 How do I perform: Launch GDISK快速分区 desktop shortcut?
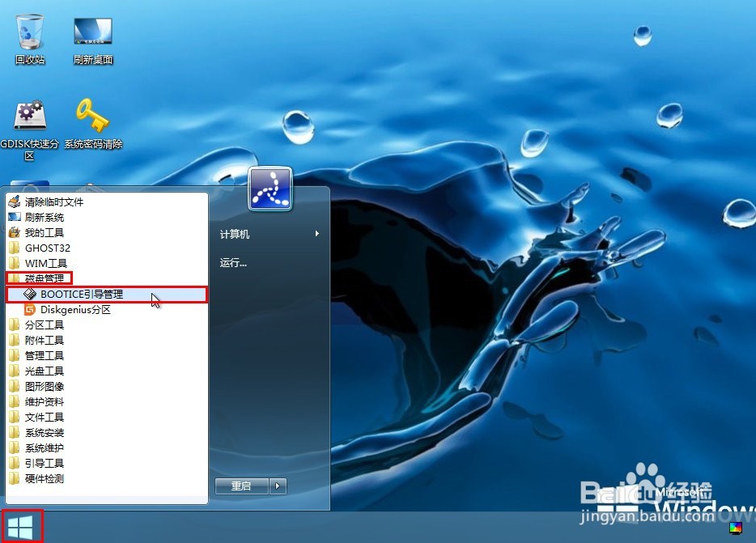[x=30, y=129]
